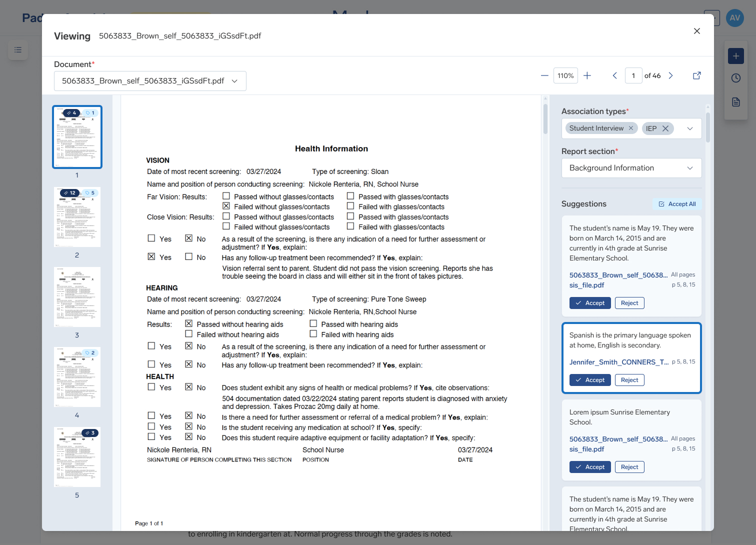The height and width of the screenshot is (545, 756).
Task: Open document in new window icon
Action: click(696, 75)
